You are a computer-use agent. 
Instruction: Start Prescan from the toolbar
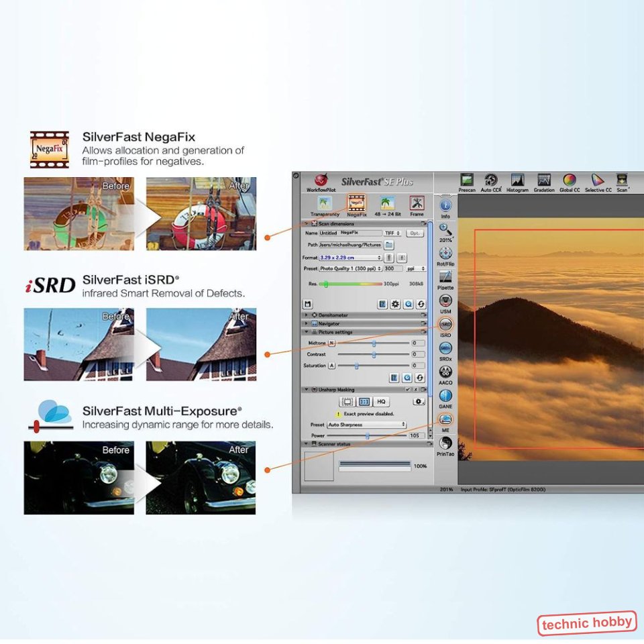click(467, 181)
